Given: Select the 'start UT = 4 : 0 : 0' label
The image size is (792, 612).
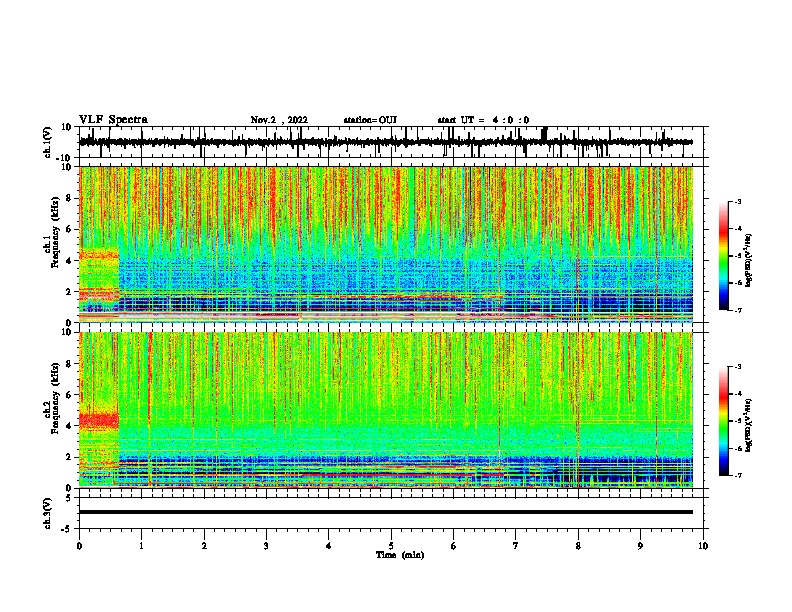Looking at the screenshot, I should coord(483,120).
